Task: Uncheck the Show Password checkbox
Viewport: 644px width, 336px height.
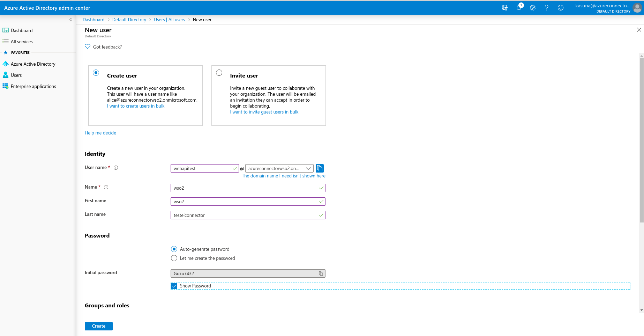Action: coord(174,286)
